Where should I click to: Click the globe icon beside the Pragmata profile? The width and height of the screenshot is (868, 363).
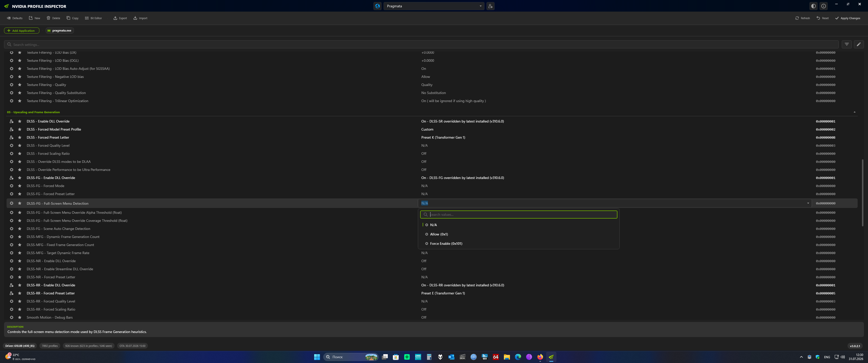377,6
